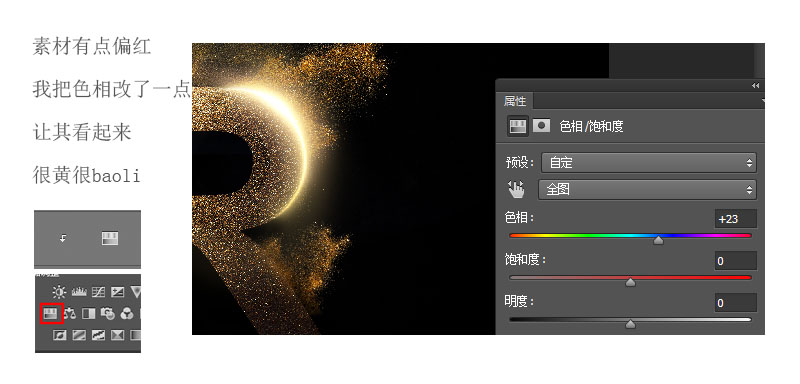This screenshot has height=384, width=800.
Task: Select the 属性 panel tab
Action: point(514,101)
